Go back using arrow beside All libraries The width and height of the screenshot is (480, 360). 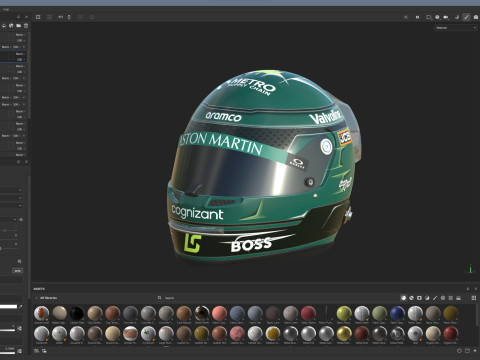(x=36, y=298)
